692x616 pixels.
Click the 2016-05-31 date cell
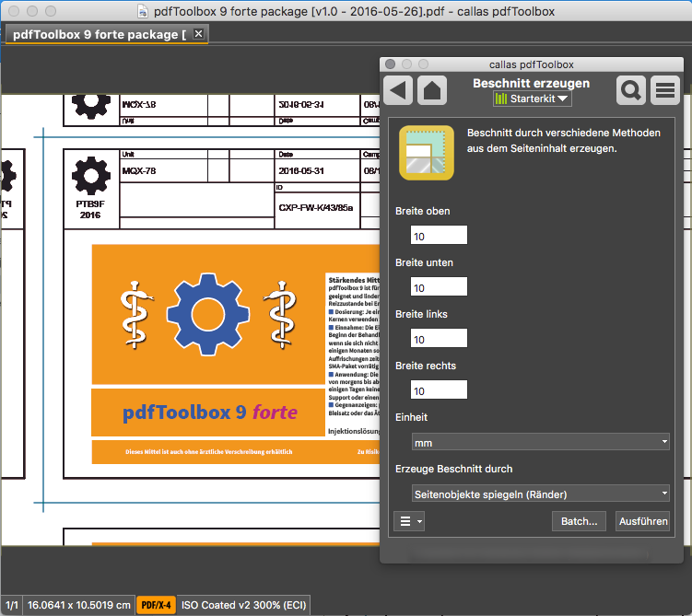click(301, 170)
